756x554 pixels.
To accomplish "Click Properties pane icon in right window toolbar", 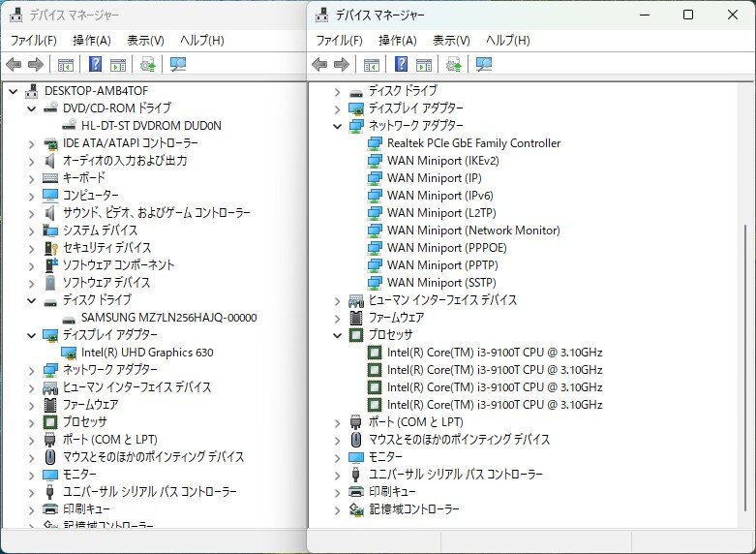I will coord(424,64).
